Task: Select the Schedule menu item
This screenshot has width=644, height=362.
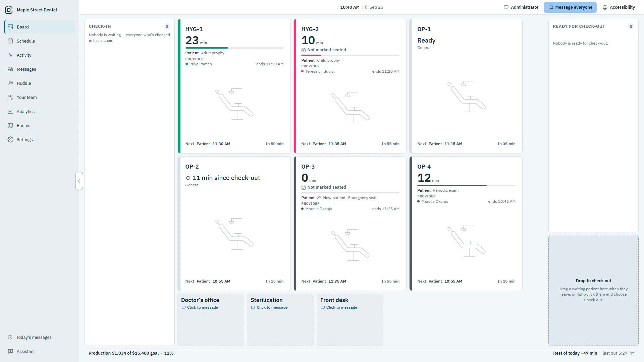Action: (40, 41)
